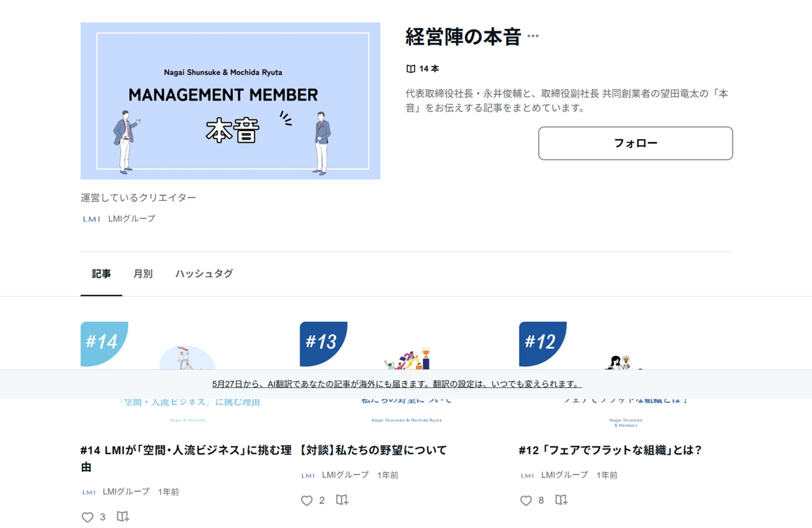The image size is (812, 528).
Task: Click the フォロー button
Action: (635, 143)
